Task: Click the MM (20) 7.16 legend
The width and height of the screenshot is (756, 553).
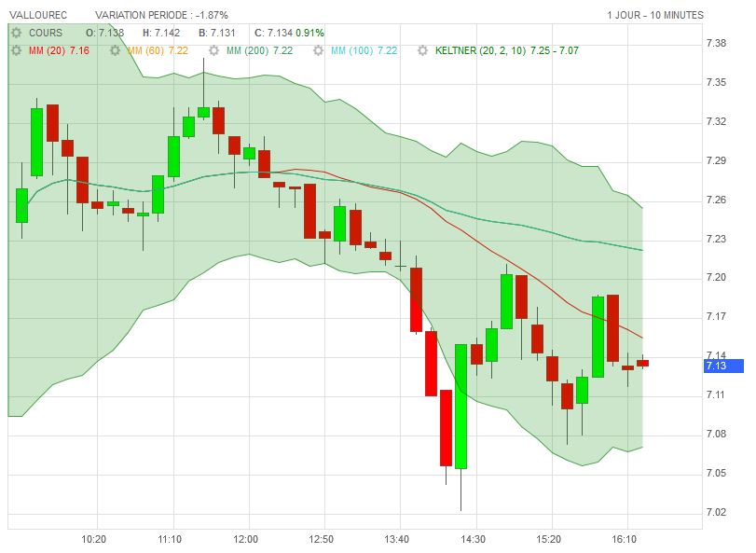Action: click(x=59, y=50)
